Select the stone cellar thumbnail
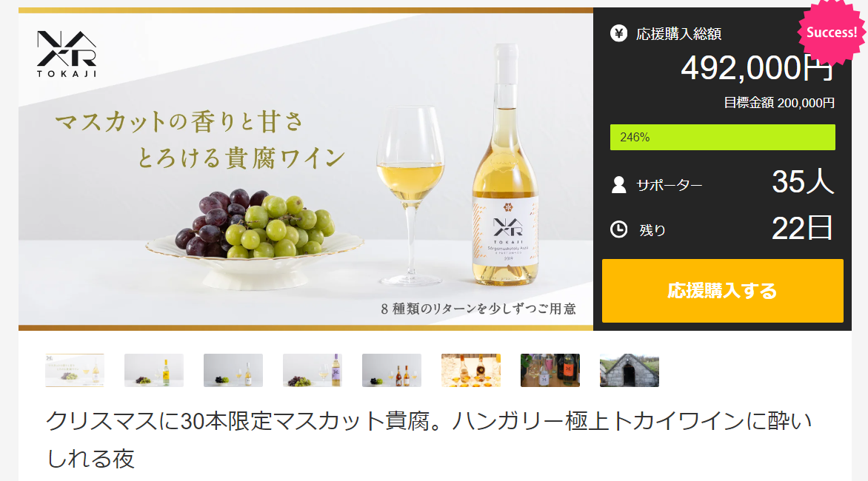868x481 pixels. click(630, 370)
